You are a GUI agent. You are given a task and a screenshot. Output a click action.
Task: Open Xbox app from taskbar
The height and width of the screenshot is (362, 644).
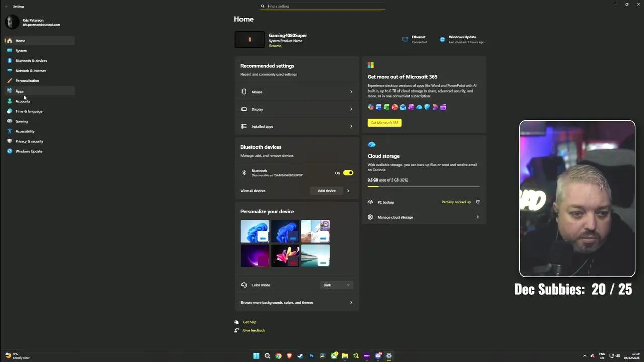tap(334, 356)
